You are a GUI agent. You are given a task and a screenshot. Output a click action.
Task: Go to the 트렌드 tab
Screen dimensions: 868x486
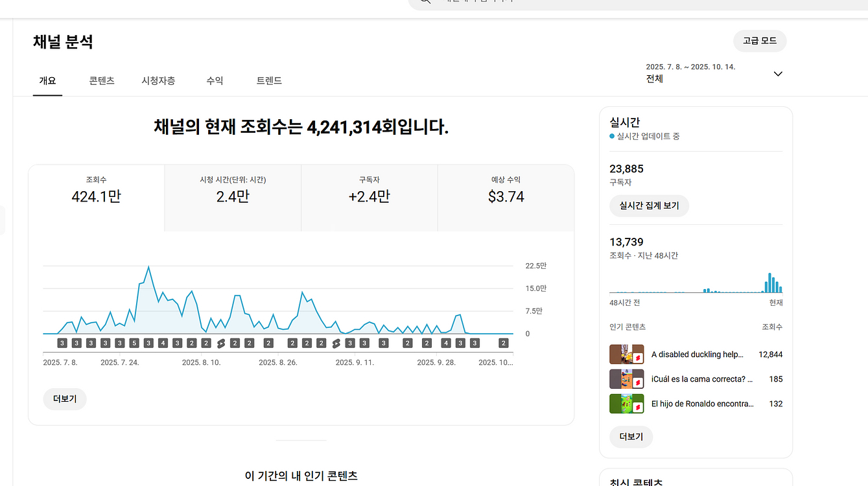(x=269, y=81)
